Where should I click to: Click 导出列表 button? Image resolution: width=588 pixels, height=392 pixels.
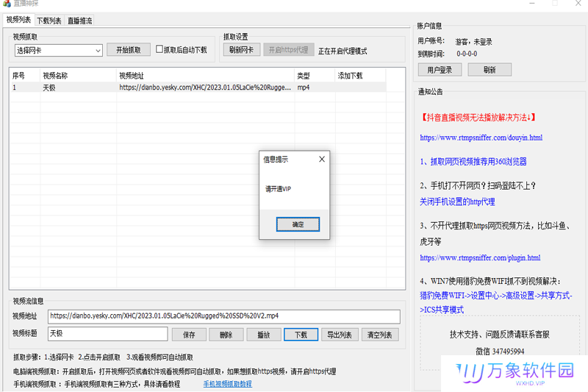pyautogui.click(x=340, y=335)
